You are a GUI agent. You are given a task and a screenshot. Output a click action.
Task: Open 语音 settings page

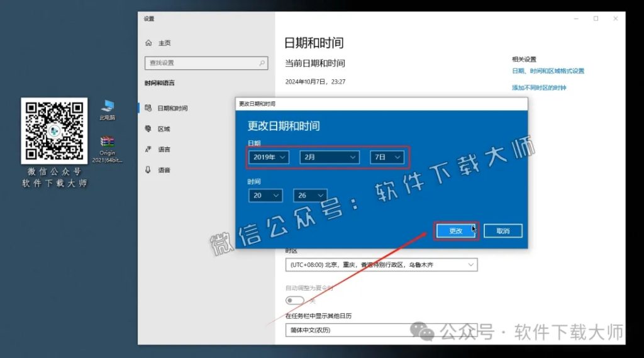[x=164, y=170]
